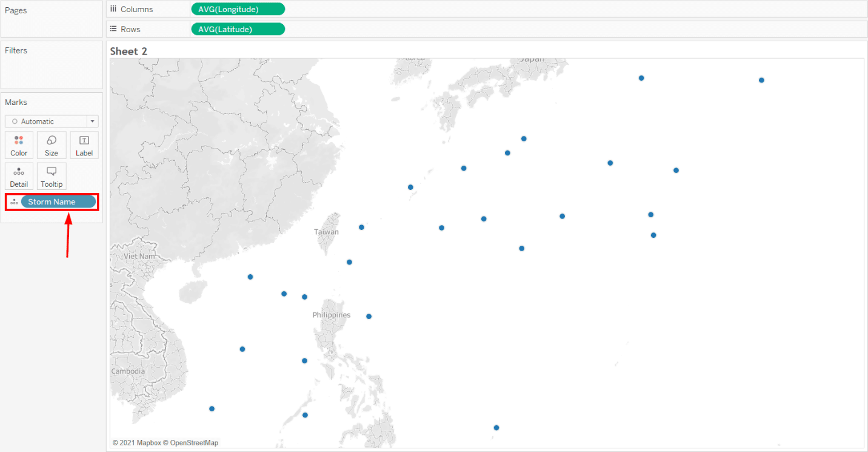
Task: Click the Columns shelf icon
Action: 114,8
